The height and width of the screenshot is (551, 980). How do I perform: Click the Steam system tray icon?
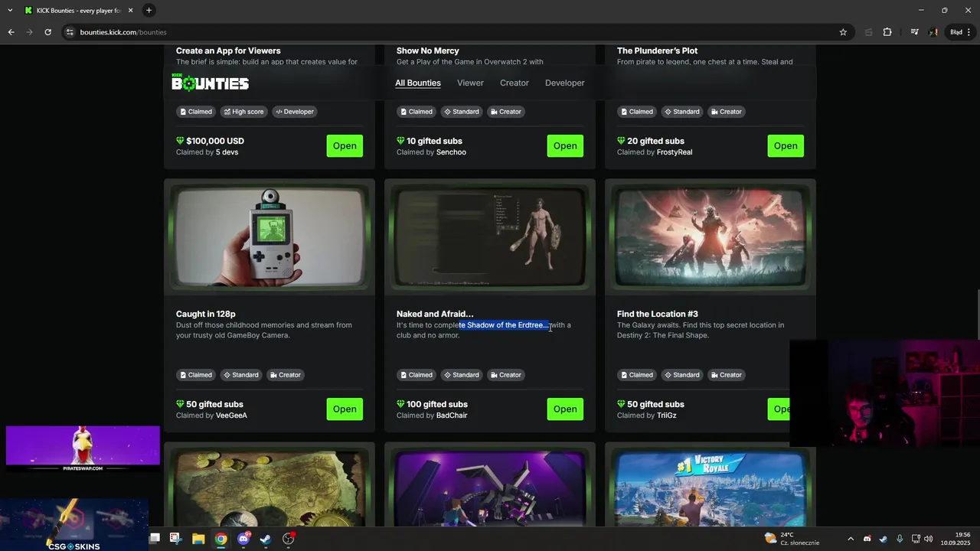(883, 539)
